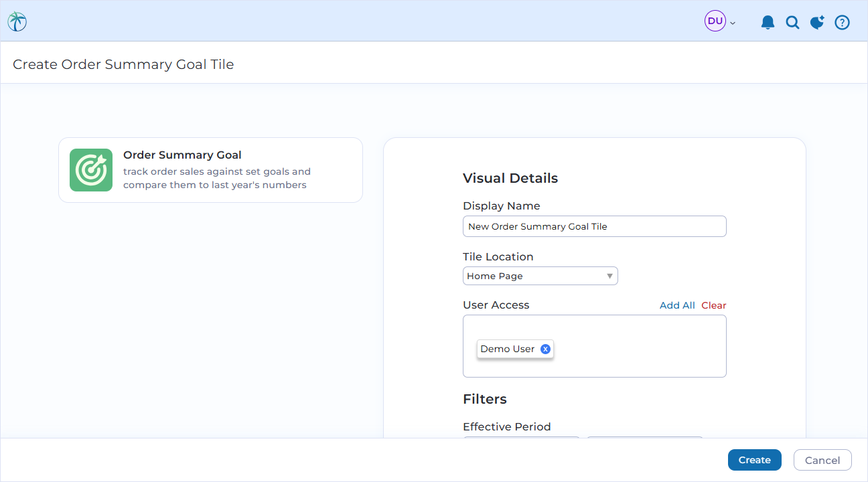The height and width of the screenshot is (482, 868).
Task: Open the Tile Location dropdown
Action: (540, 276)
